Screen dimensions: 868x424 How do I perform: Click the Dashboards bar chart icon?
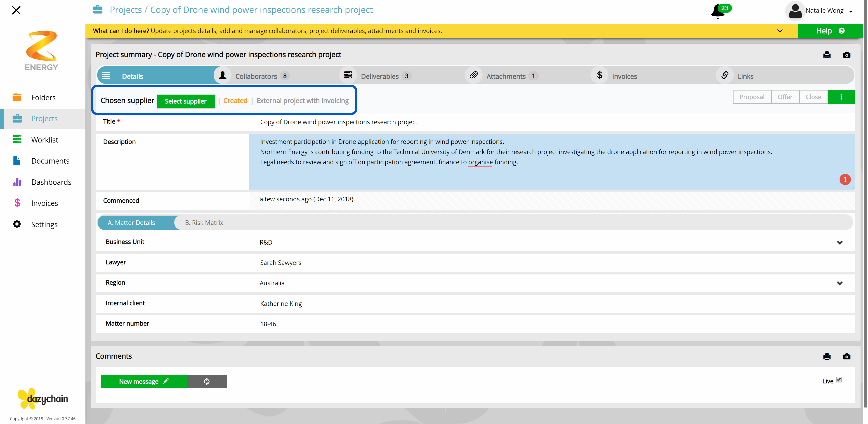tap(17, 182)
